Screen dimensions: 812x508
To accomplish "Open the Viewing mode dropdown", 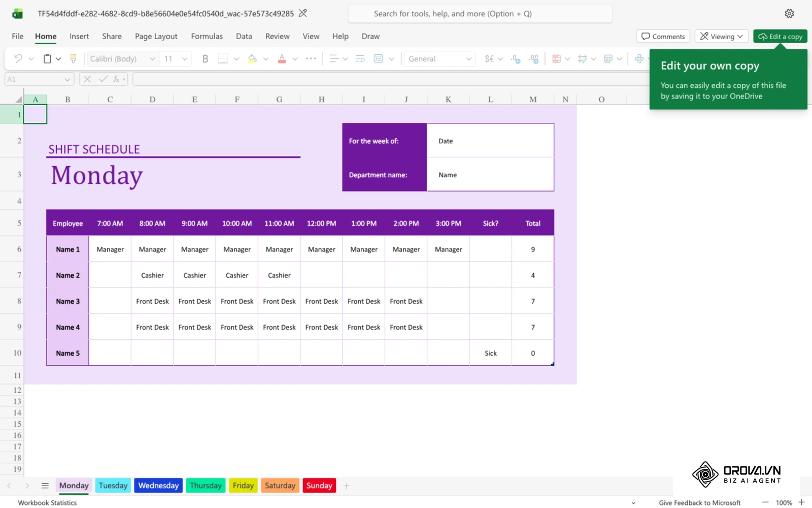I will click(721, 37).
